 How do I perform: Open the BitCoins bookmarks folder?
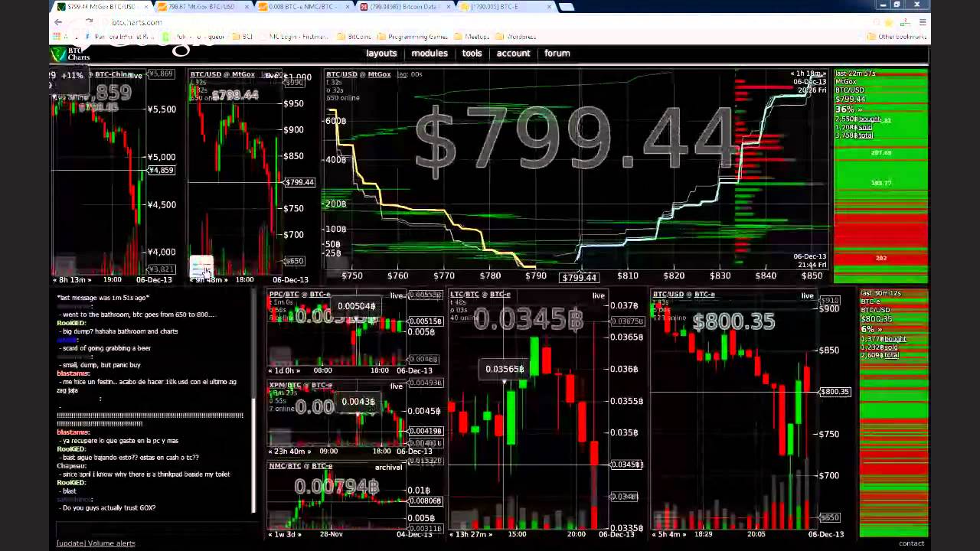[354, 37]
